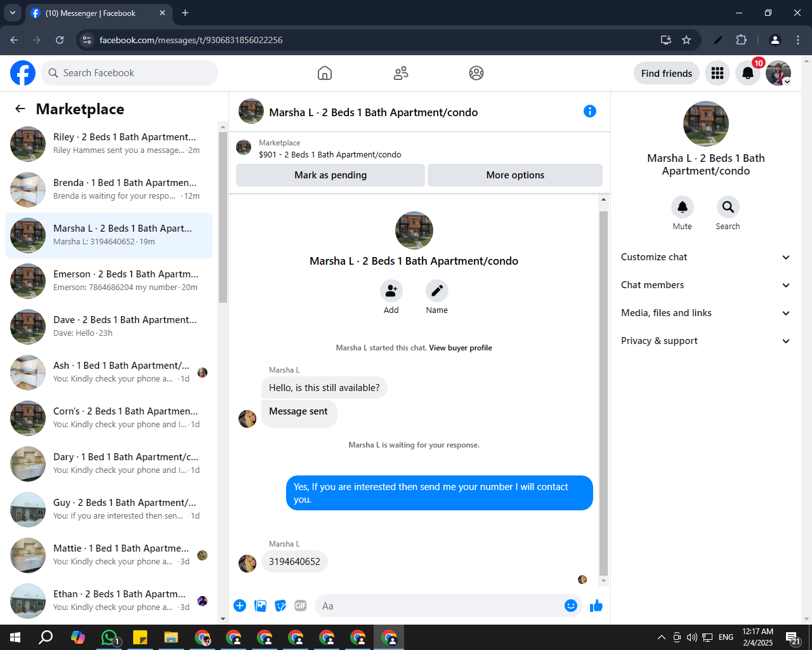The height and width of the screenshot is (650, 812).
Task: Open the browser extensions puzzle icon
Action: click(741, 40)
